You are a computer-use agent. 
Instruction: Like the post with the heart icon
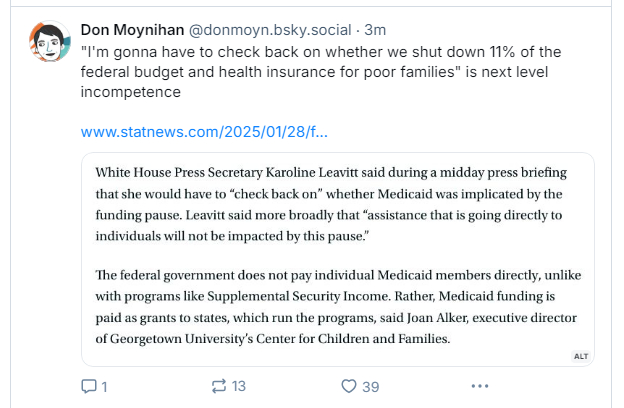pyautogui.click(x=349, y=386)
